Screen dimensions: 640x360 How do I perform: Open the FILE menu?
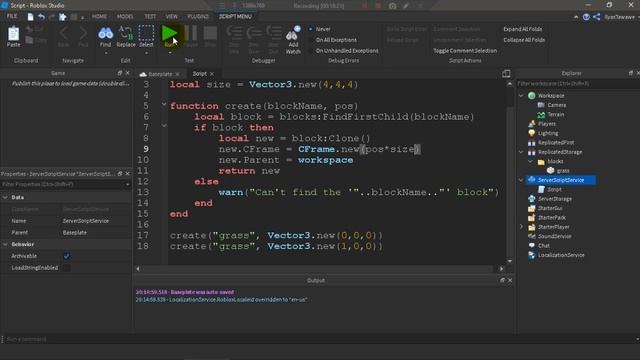click(x=12, y=16)
